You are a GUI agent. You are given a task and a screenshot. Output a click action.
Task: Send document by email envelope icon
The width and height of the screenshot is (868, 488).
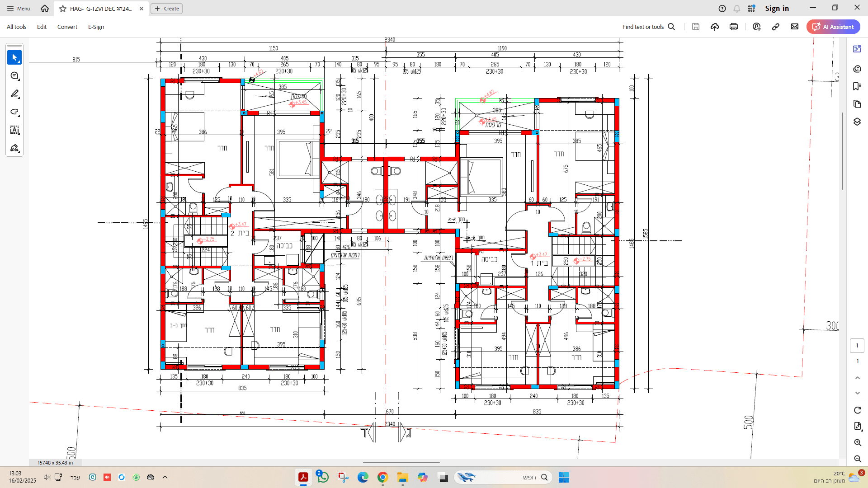pyautogui.click(x=795, y=27)
